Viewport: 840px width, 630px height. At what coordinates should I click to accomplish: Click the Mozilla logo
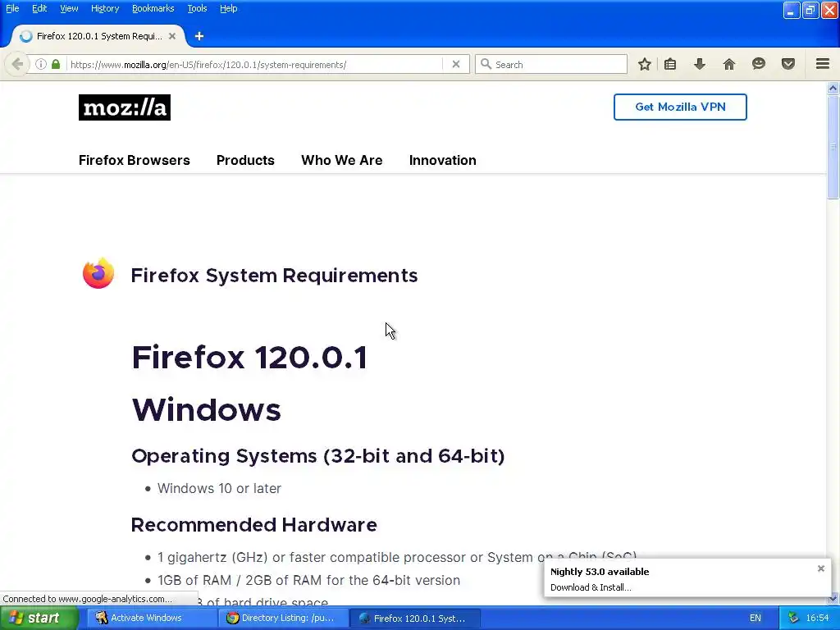point(125,107)
